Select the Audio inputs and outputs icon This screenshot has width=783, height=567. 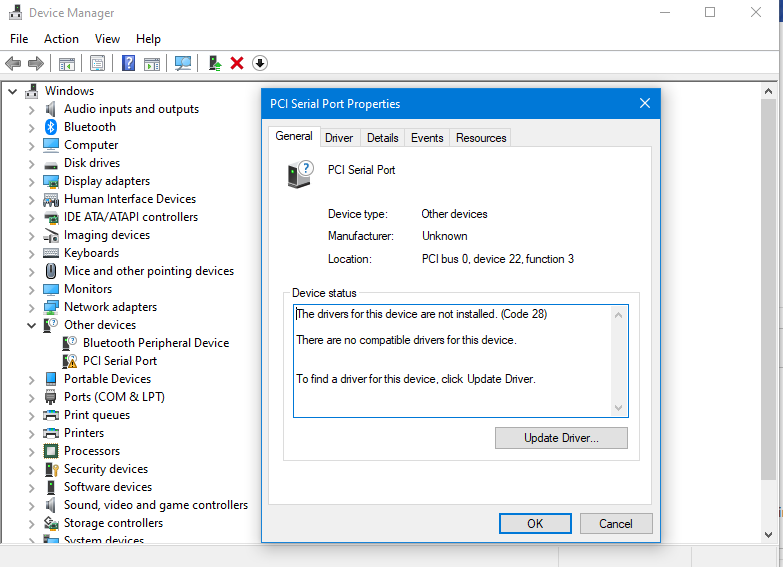[x=50, y=109]
